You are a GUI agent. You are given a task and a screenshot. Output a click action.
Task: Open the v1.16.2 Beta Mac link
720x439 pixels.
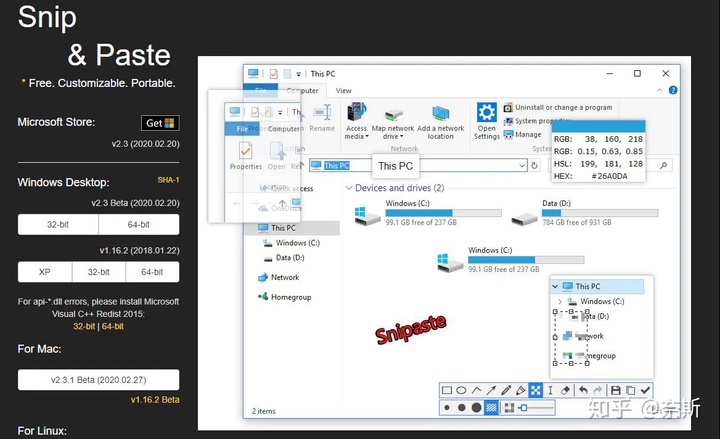click(x=155, y=400)
